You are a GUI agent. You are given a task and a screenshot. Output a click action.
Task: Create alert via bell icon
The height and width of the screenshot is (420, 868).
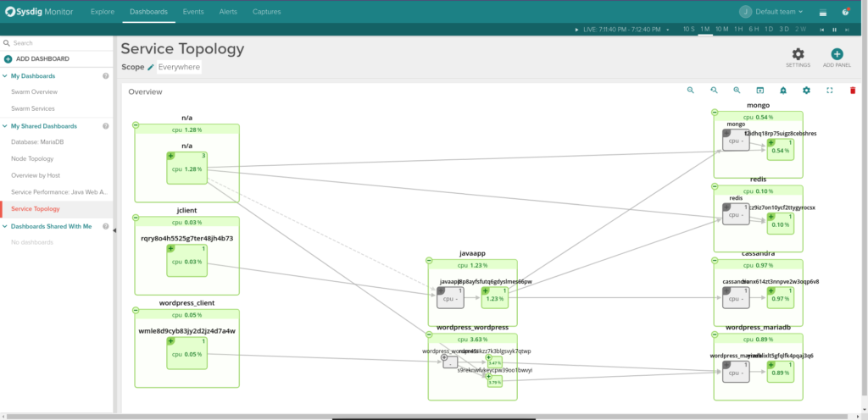coord(783,90)
